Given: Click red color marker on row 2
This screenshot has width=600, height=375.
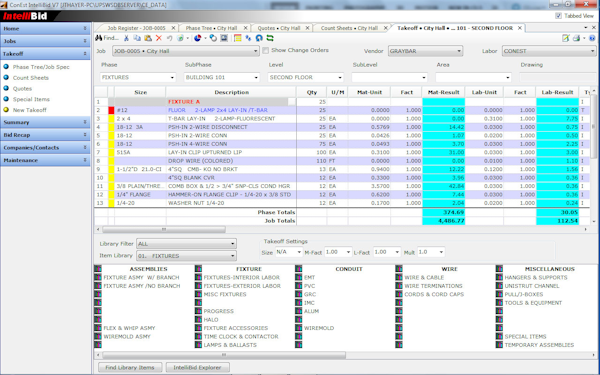Looking at the screenshot, I should pos(111,110).
